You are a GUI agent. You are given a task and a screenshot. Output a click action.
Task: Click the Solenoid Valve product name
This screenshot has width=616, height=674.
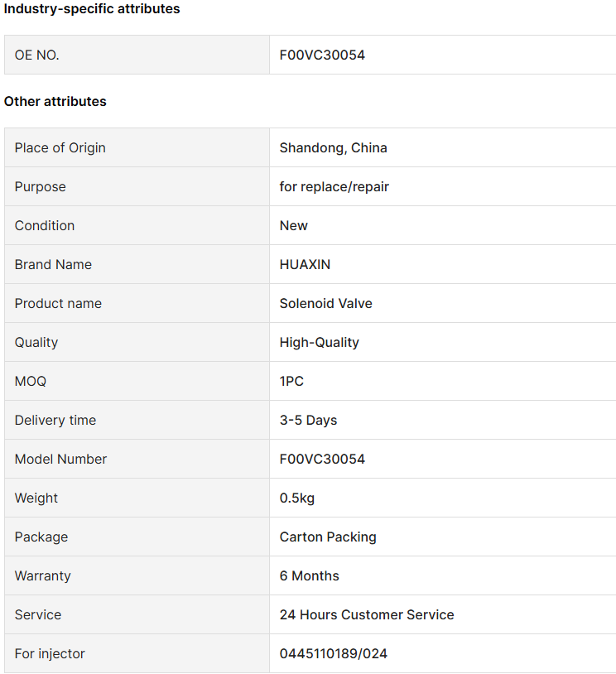326,304
